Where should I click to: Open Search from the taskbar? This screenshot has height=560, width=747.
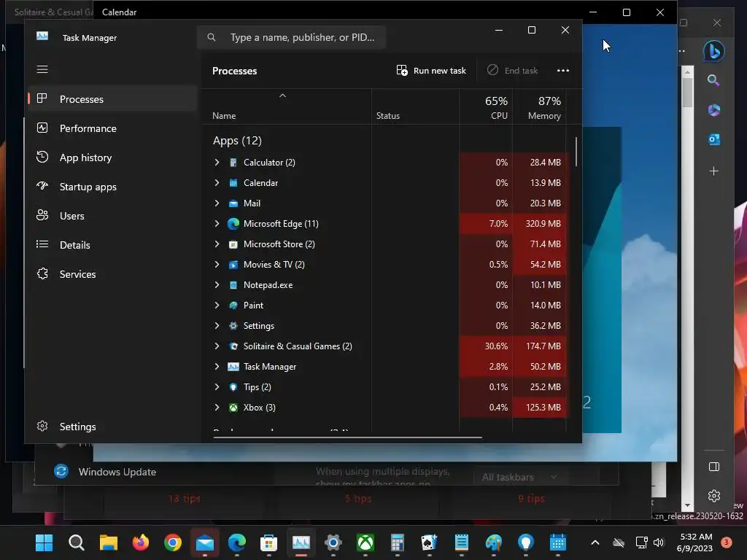(76, 542)
